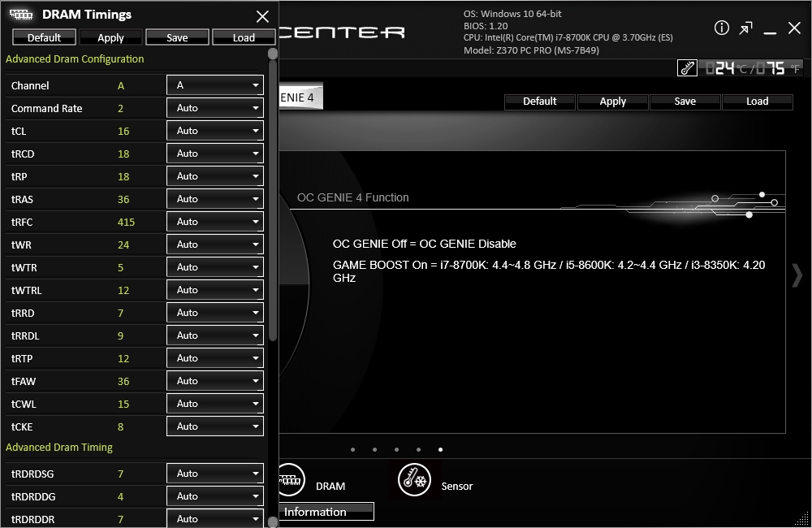812x528 pixels.
Task: Click the DRAM Timings vertical scrollbar thumb
Action: (273, 200)
